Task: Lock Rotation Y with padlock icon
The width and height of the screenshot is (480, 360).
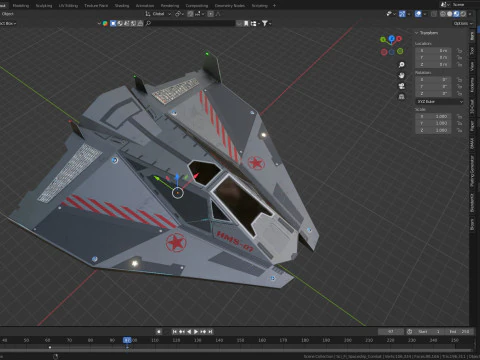Action: 460,87
